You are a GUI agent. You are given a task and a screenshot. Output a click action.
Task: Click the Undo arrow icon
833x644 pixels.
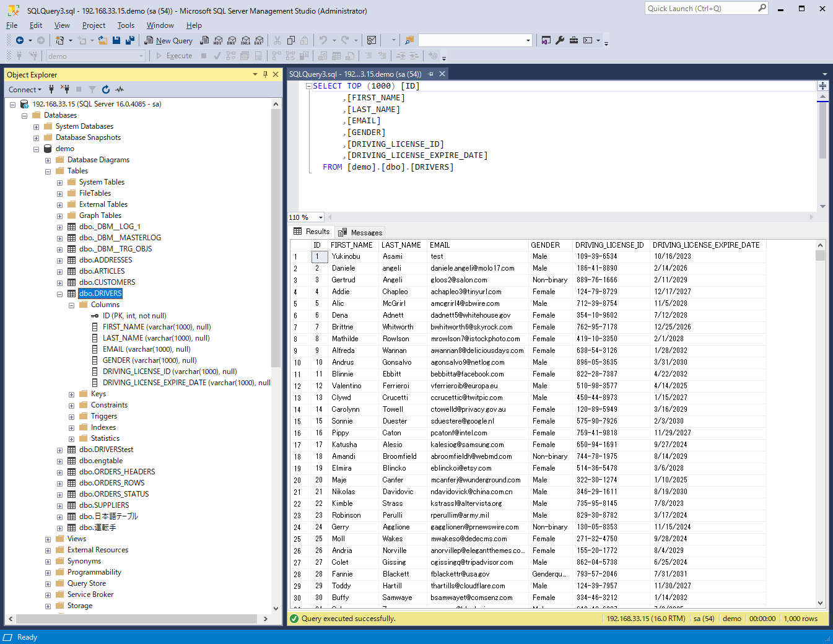point(323,40)
